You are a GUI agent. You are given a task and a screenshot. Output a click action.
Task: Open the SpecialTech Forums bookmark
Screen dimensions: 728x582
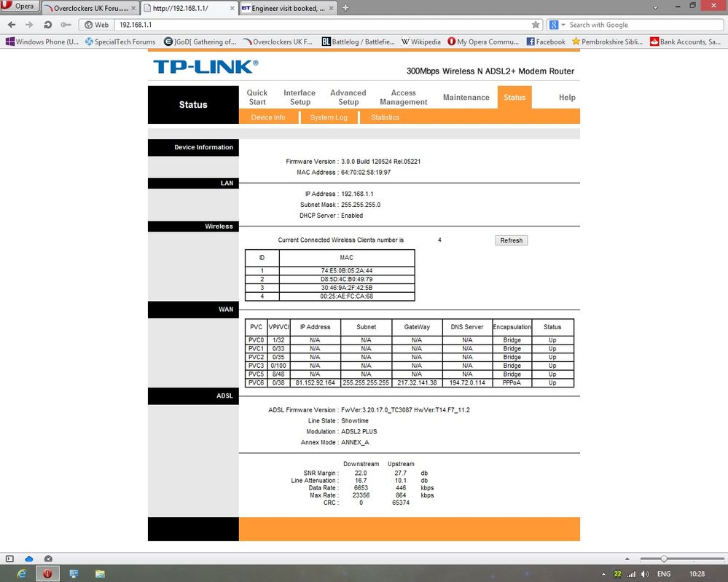(x=120, y=42)
